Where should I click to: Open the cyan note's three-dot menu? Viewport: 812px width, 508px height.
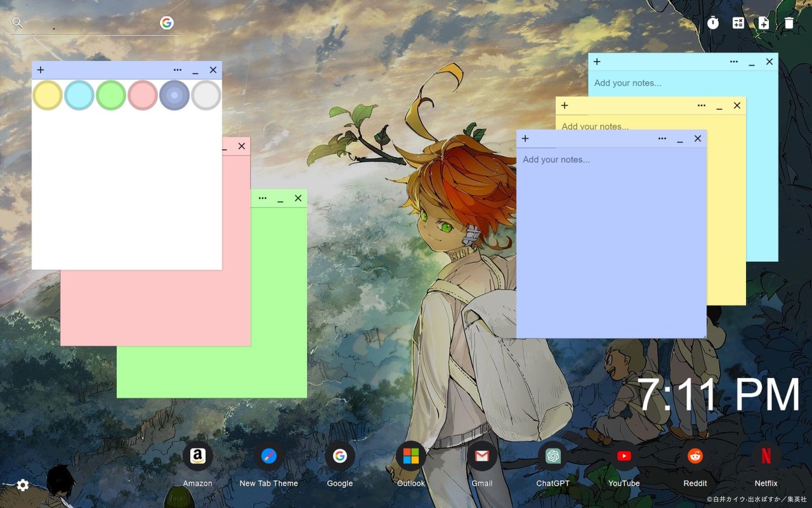click(734, 62)
